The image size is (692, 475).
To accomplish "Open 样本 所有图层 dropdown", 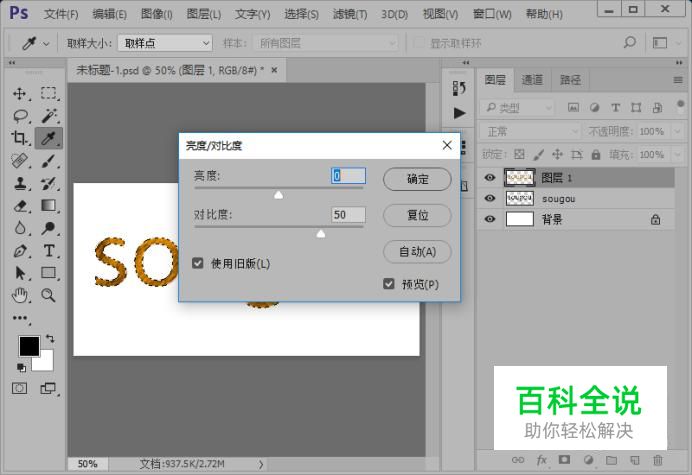I will 325,43.
